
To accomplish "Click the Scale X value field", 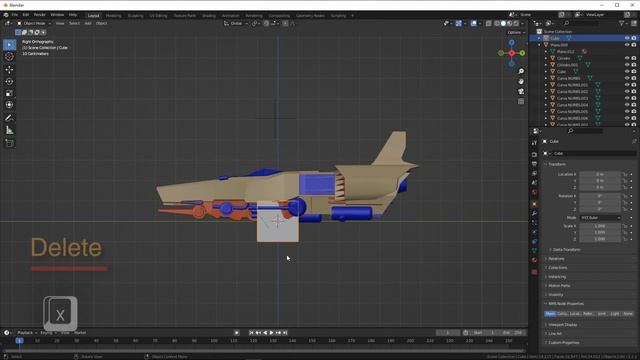I will (x=600, y=226).
